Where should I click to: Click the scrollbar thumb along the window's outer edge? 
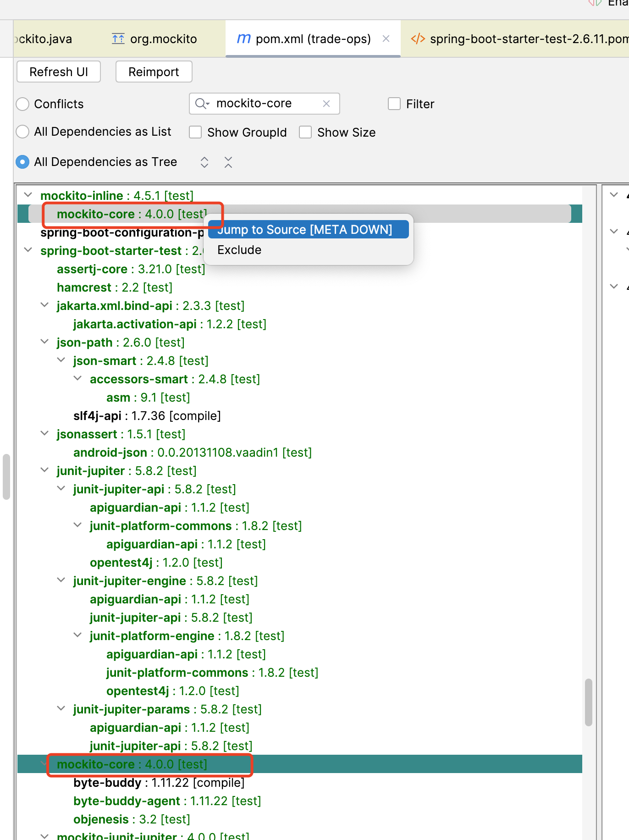pyautogui.click(x=6, y=477)
